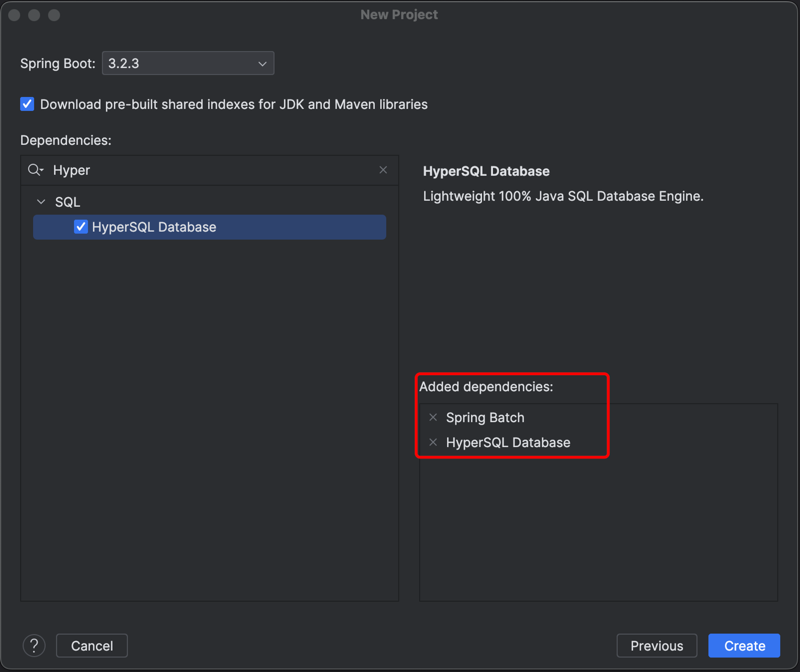Uncheck Download pre-built shared indexes
Screen dimensions: 800x672
point(27,104)
